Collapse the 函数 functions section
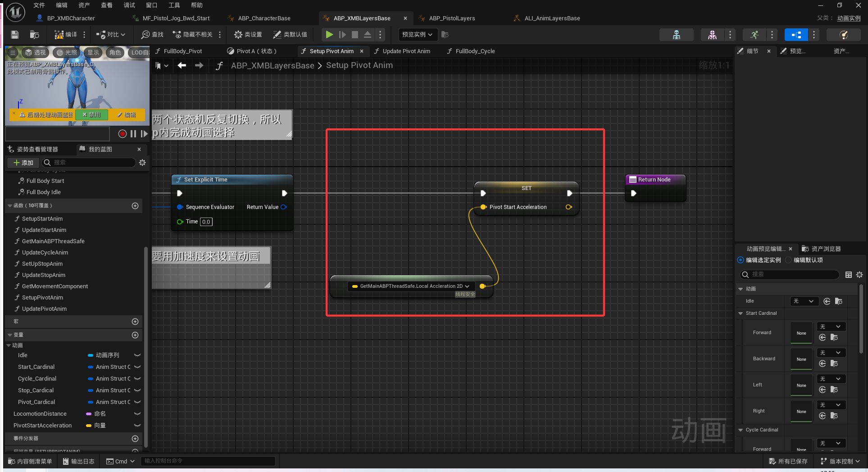The height and width of the screenshot is (472, 868). coord(10,206)
